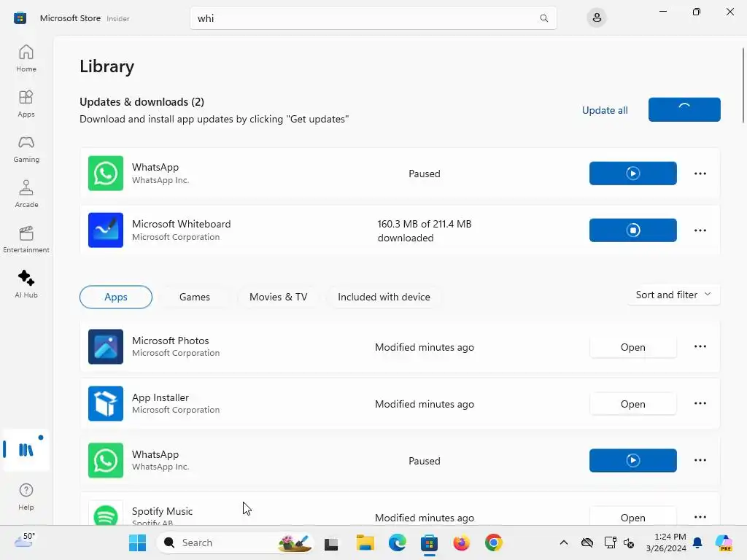This screenshot has width=747, height=560.
Task: Open Google Chrome from taskbar
Action: click(494, 542)
